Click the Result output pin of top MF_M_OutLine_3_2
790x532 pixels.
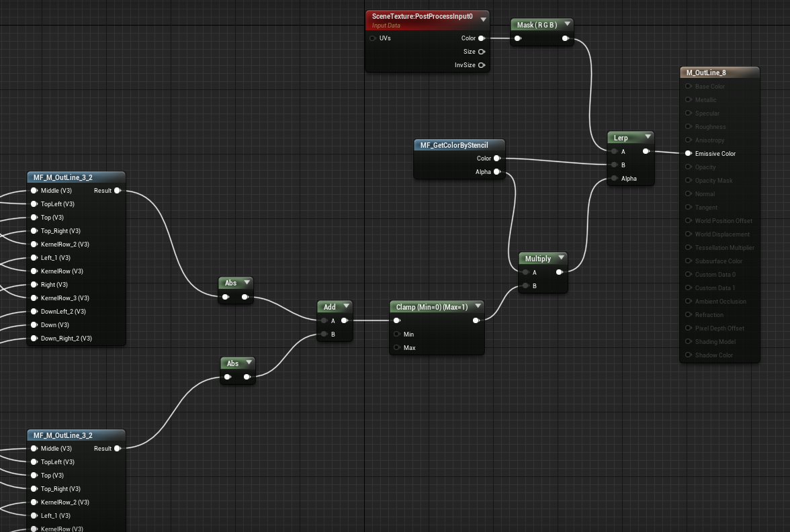118,190
